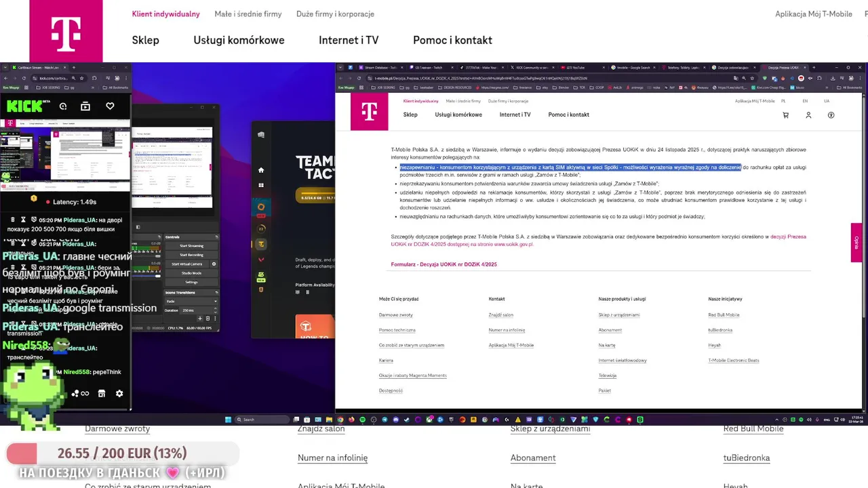Screen dimensions: 868x488
Task: Switch to the YouTube browser tab
Action: pos(583,68)
